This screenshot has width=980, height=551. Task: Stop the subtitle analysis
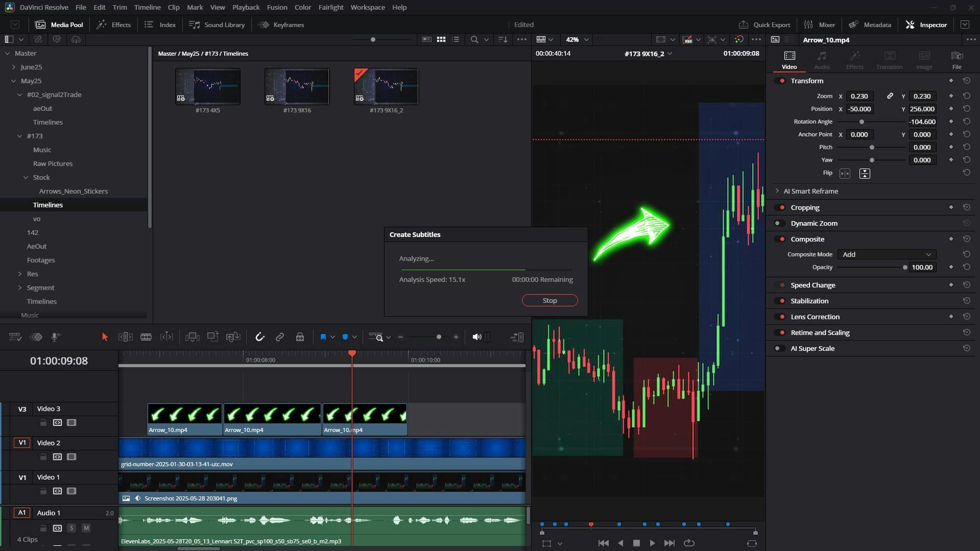point(549,300)
